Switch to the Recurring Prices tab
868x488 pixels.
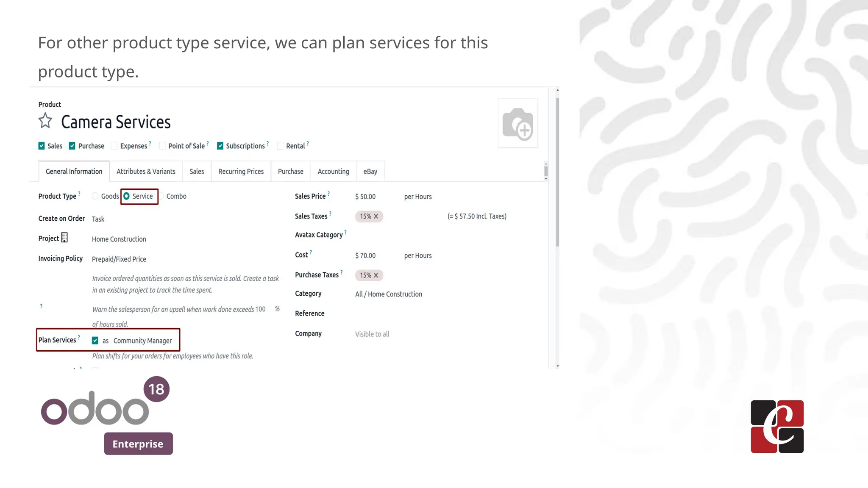(241, 172)
